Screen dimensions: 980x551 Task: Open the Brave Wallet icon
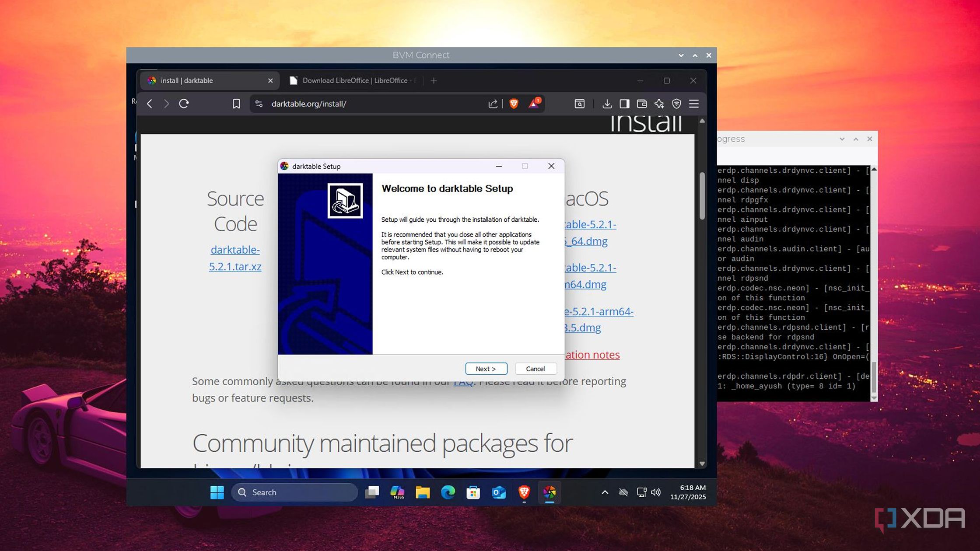point(642,104)
